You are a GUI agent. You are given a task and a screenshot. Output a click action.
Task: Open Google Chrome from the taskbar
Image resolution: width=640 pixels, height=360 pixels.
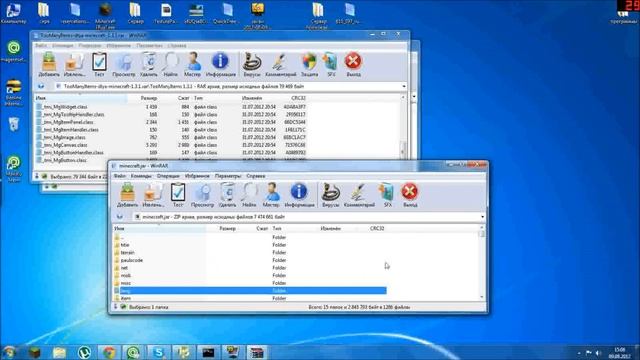[109, 352]
